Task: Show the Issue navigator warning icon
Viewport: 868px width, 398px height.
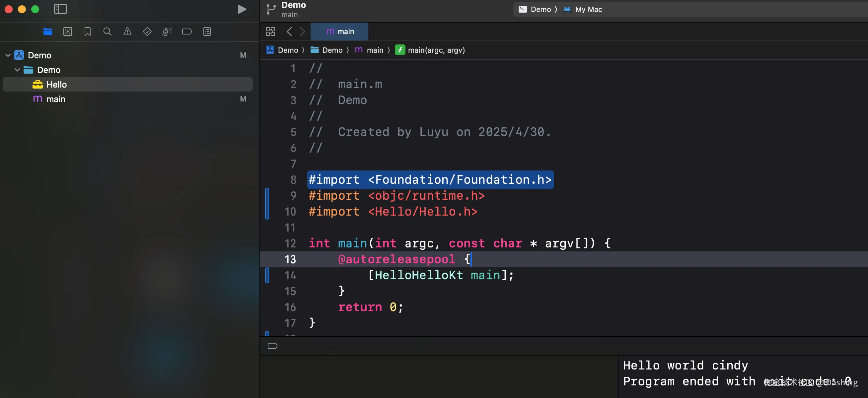Action: 127,32
